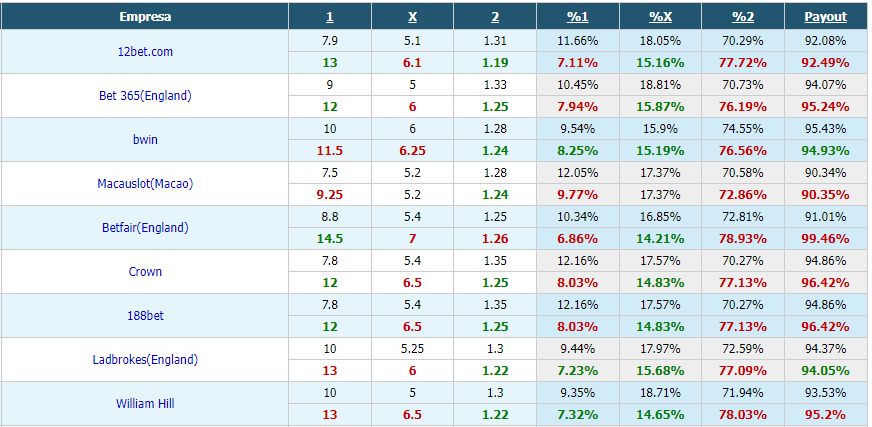Viewport: 872px width, 427px height.
Task: Select bwin's 94.93% payout value
Action: click(x=825, y=151)
